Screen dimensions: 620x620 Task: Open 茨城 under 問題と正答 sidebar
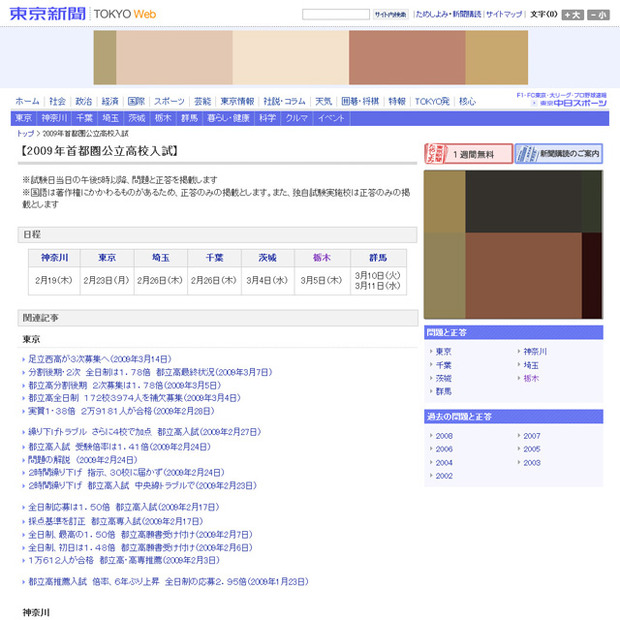point(444,378)
